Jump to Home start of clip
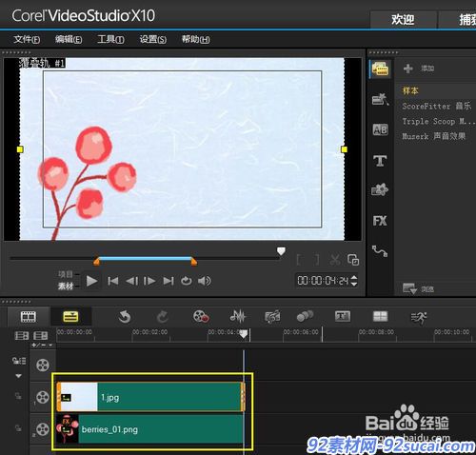Screen dimensions: 476x455 click(x=113, y=281)
